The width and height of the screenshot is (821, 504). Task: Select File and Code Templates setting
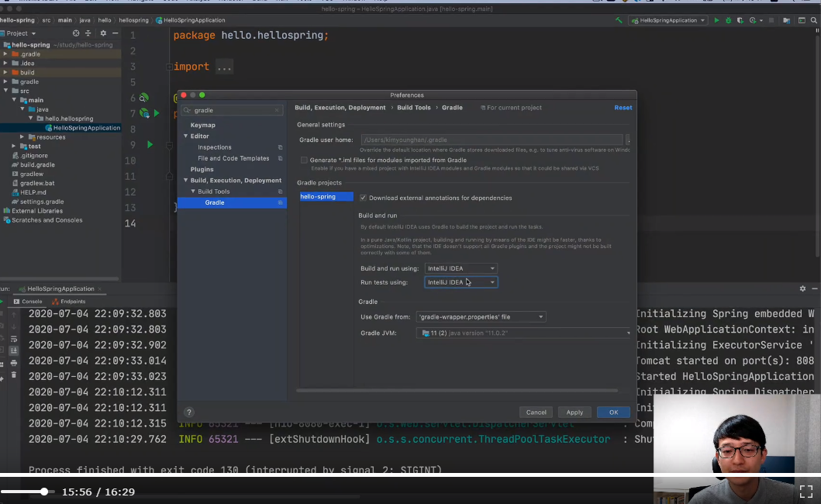233,158
